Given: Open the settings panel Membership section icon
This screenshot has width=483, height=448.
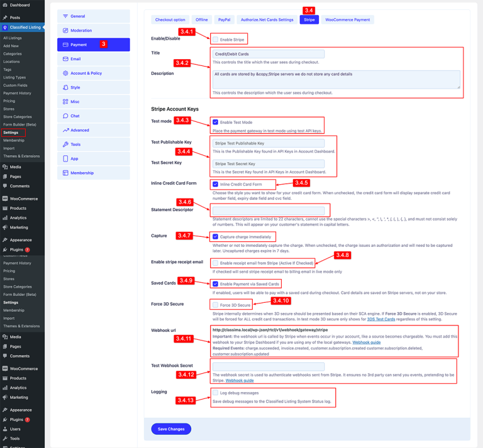Looking at the screenshot, I should 65,173.
